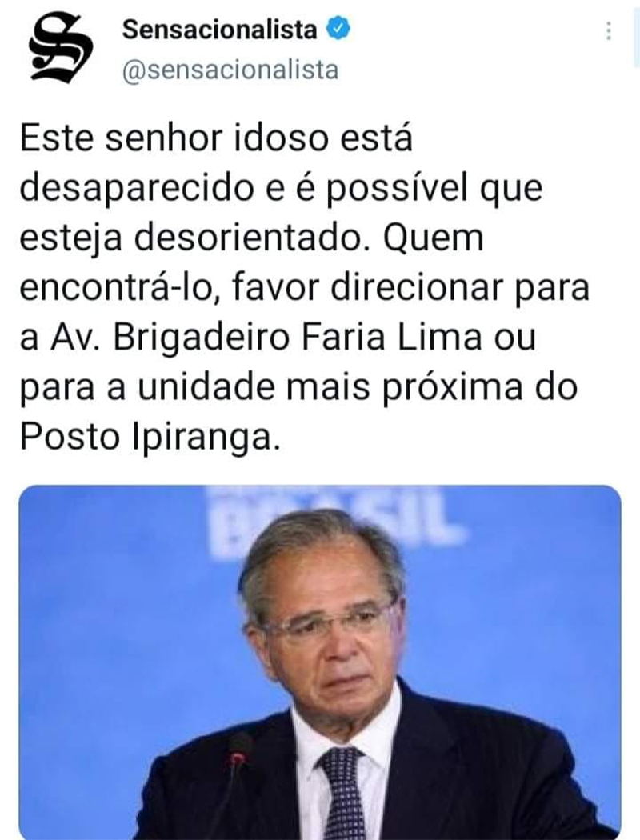Click the word 'desorientado' in the tweet

click(x=252, y=238)
